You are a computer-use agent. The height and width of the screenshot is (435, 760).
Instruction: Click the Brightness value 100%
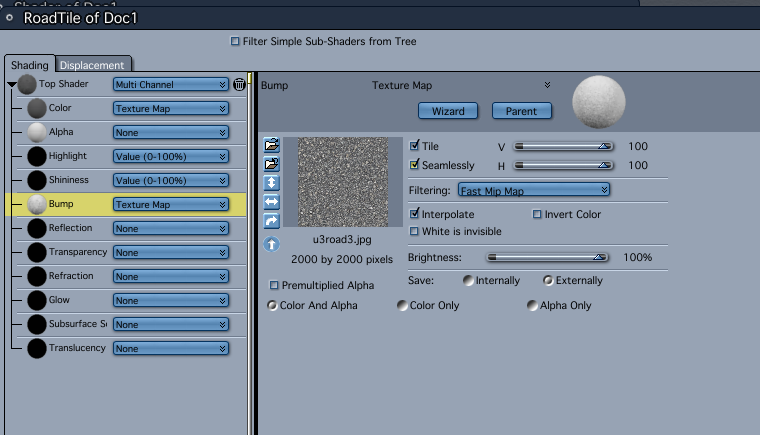(x=637, y=257)
